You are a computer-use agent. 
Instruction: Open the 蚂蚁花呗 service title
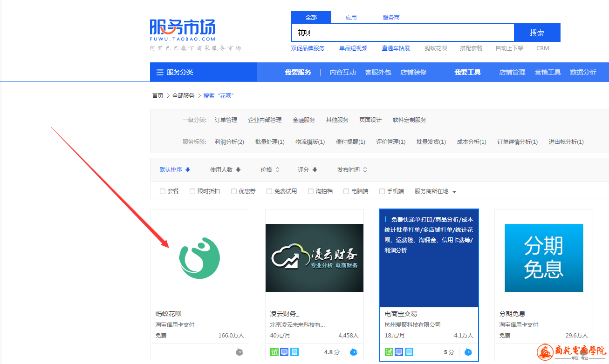coord(169,314)
